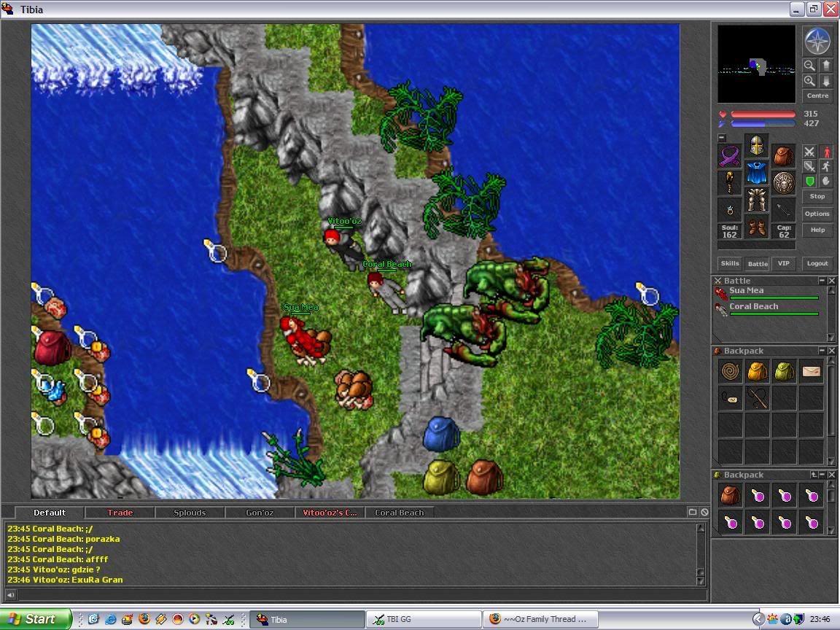The width and height of the screenshot is (840, 630).
Task: Toggle the chat volume speaker icon
Action: (10, 594)
